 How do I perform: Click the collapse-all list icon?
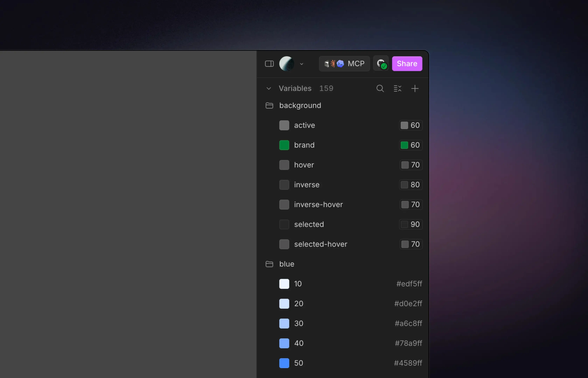(397, 88)
